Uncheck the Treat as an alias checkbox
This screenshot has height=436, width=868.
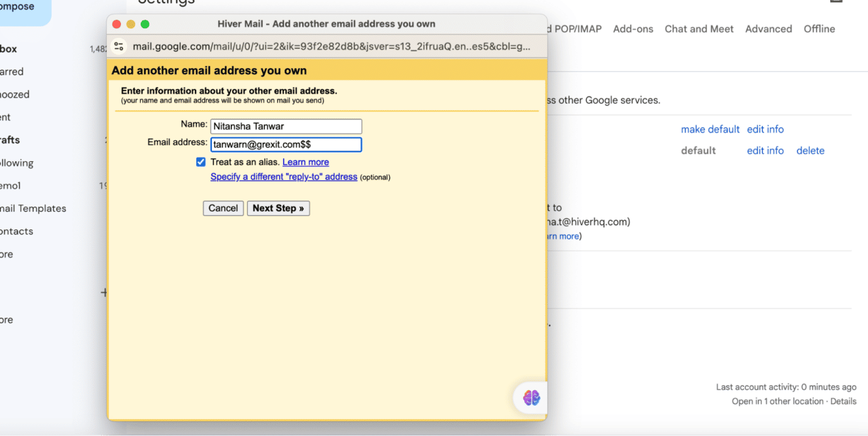click(201, 162)
